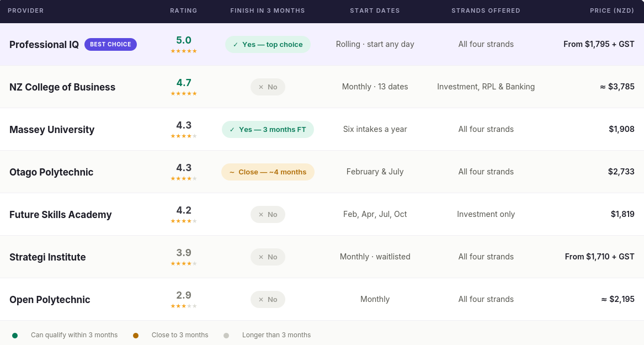Viewport: 644px width, 345px height.
Task: Open the Strategi Institute provider name
Action: [47, 257]
